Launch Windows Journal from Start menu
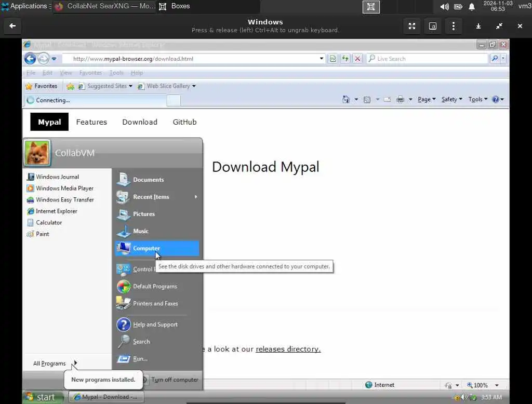Image resolution: width=532 pixels, height=404 pixels. pos(53,177)
